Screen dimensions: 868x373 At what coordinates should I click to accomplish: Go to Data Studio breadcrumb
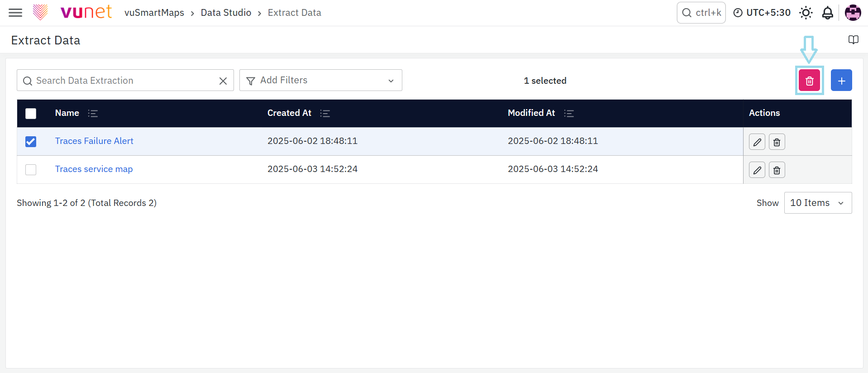[x=226, y=13]
